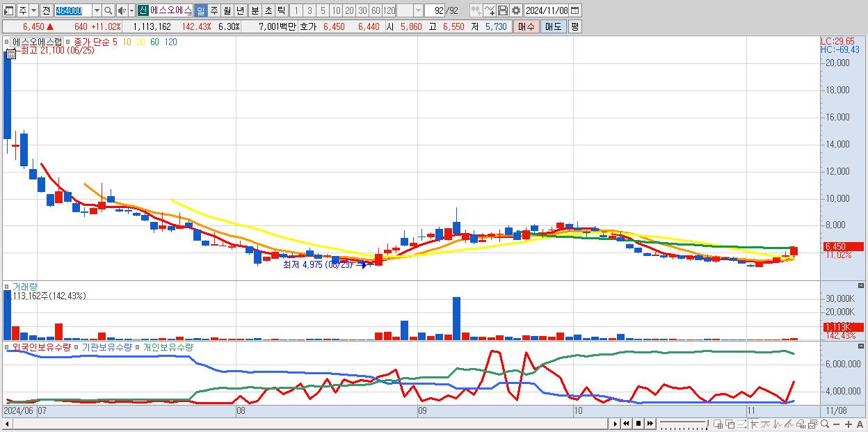Viewport: 868px width, 432px height.
Task: Choose interval 3
Action: tap(310, 11)
